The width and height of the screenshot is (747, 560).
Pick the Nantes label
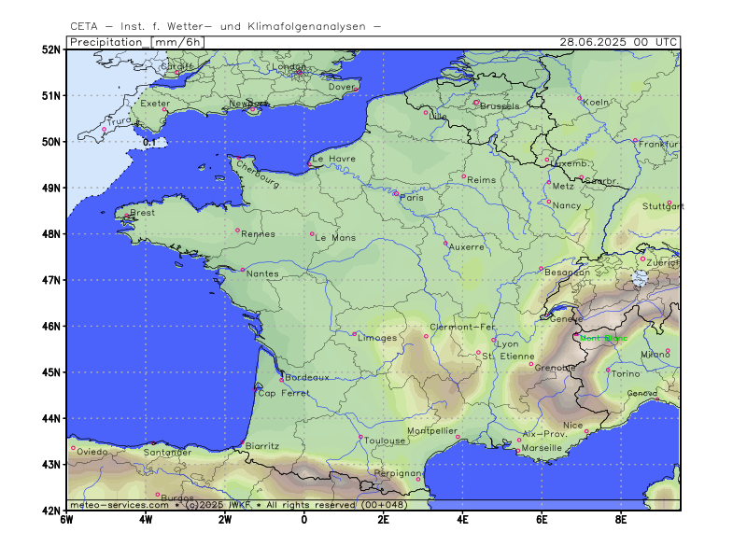[x=262, y=273]
